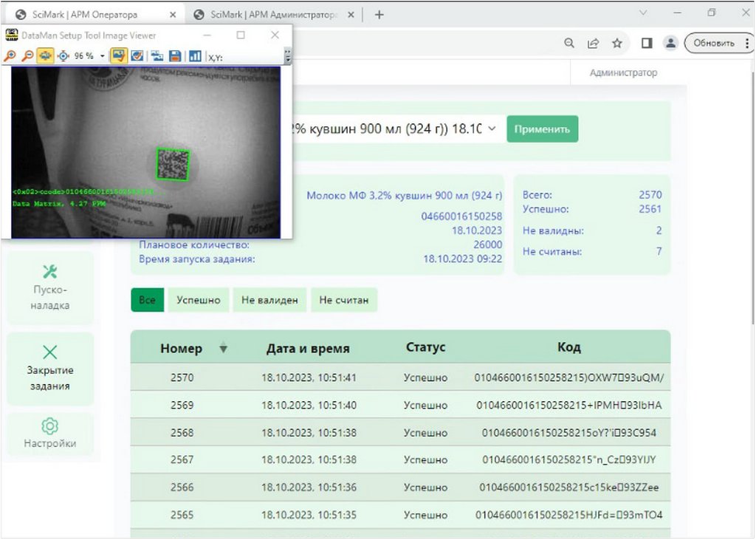Image resolution: width=756 pixels, height=540 pixels.
Task: Filter codes by Не считан
Action: tap(344, 300)
